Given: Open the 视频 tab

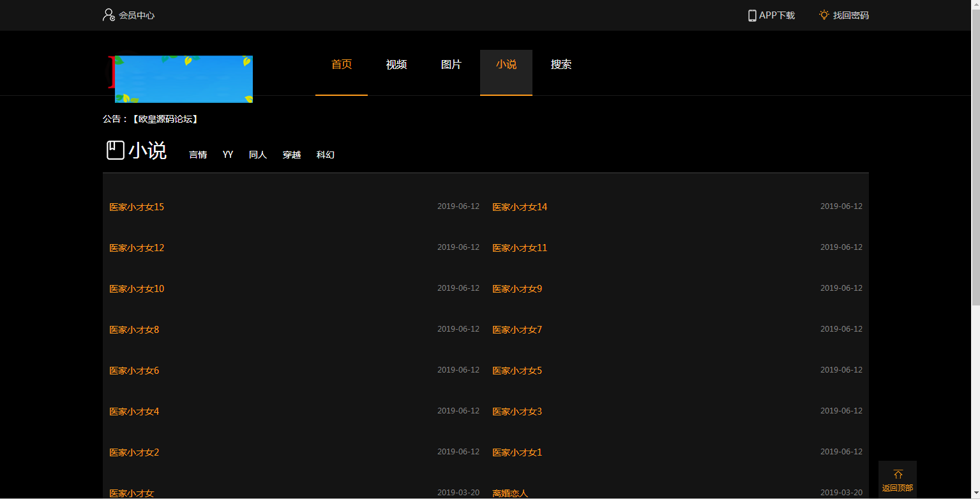Looking at the screenshot, I should pyautogui.click(x=396, y=64).
